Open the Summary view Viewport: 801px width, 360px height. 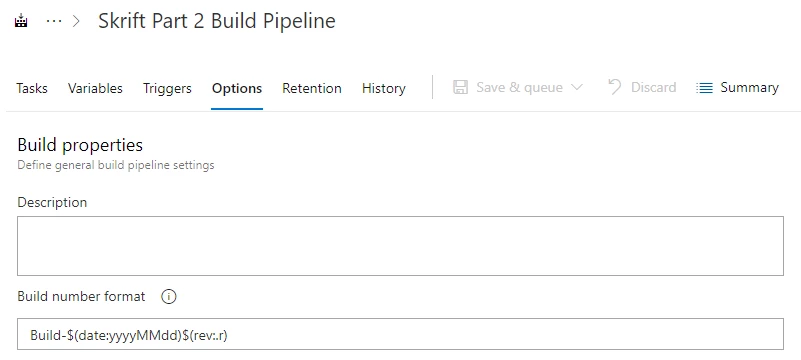[749, 88]
